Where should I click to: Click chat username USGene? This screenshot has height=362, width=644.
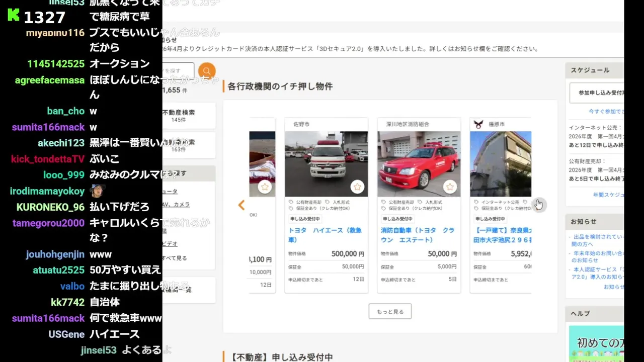tap(66, 334)
